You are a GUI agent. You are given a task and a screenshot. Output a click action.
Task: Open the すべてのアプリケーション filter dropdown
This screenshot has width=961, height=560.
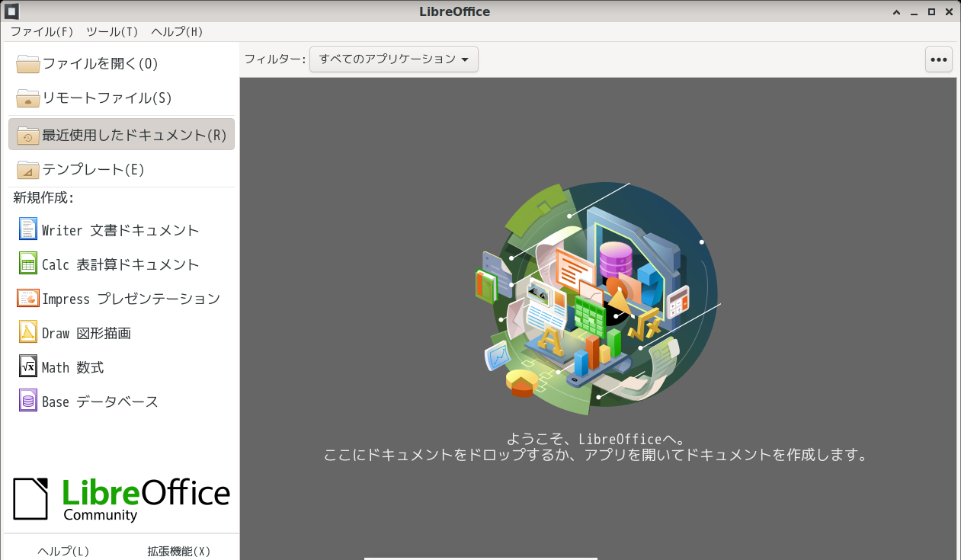pos(393,59)
